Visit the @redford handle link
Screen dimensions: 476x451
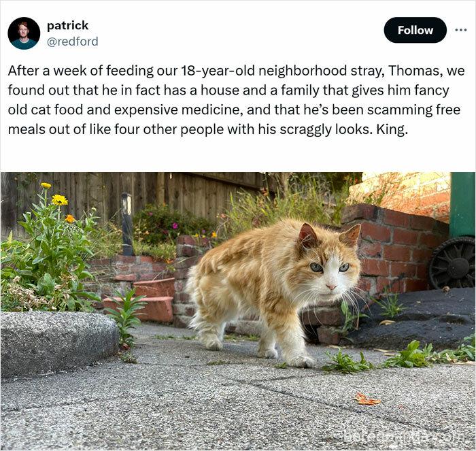[x=72, y=41]
